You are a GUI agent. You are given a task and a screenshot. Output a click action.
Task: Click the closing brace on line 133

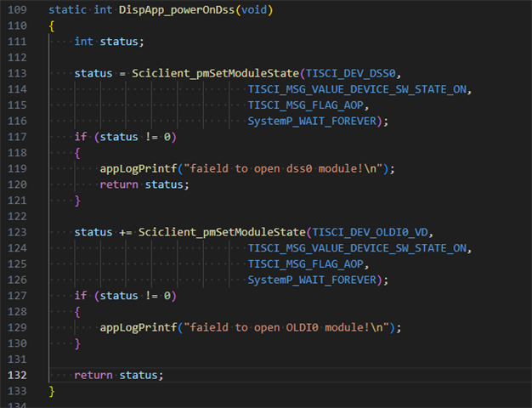52,391
